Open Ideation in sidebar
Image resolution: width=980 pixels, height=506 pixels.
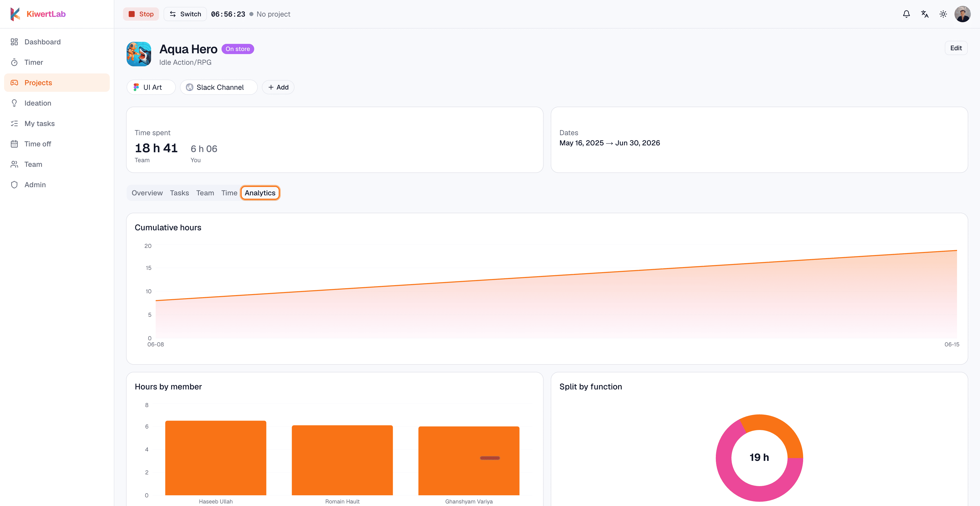(x=57, y=103)
